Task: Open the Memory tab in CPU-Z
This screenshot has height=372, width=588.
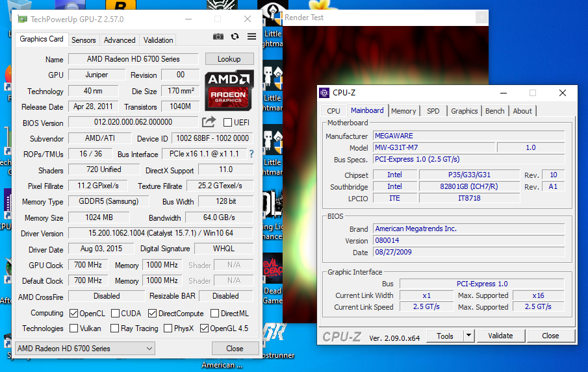Action: (x=403, y=111)
